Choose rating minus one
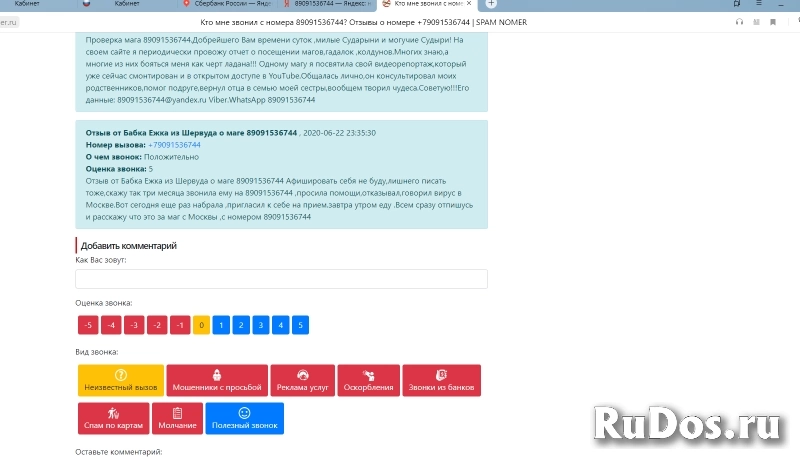 tap(180, 325)
